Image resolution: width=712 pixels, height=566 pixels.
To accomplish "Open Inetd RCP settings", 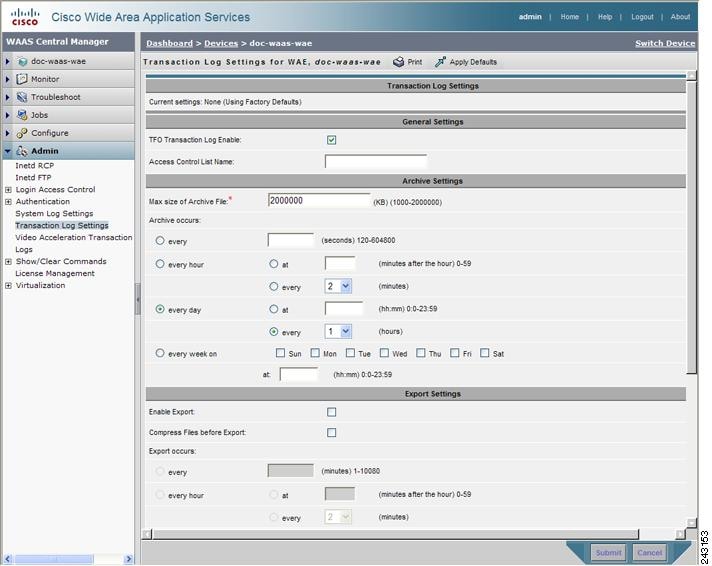I will point(35,166).
